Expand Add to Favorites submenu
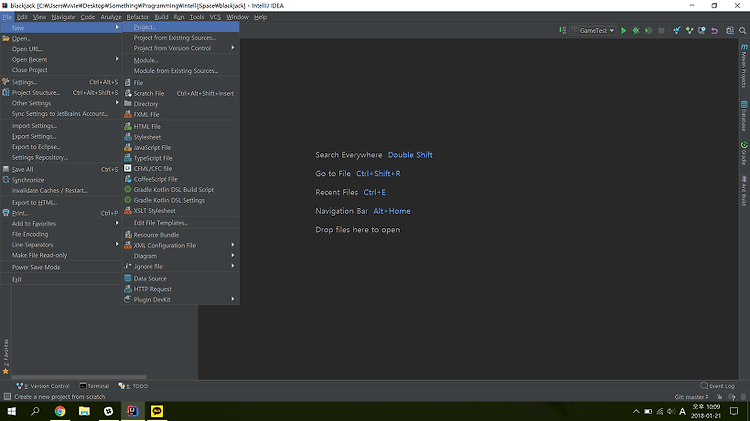The image size is (750, 421). point(61,223)
